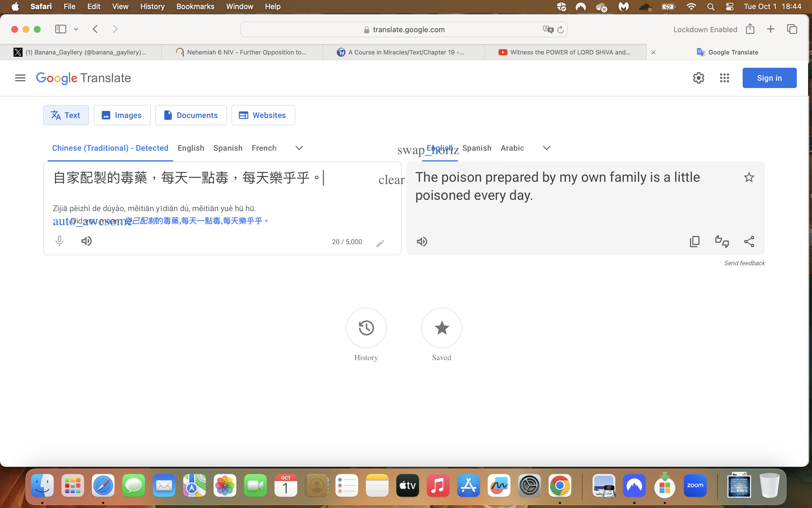
Task: Switch to Documents translation mode
Action: [x=191, y=115]
